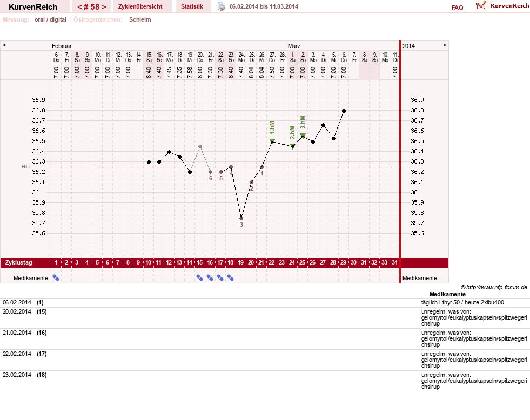Select cycle day 29 in Zyklustag row
The width and height of the screenshot is (530, 420).
pos(343,262)
